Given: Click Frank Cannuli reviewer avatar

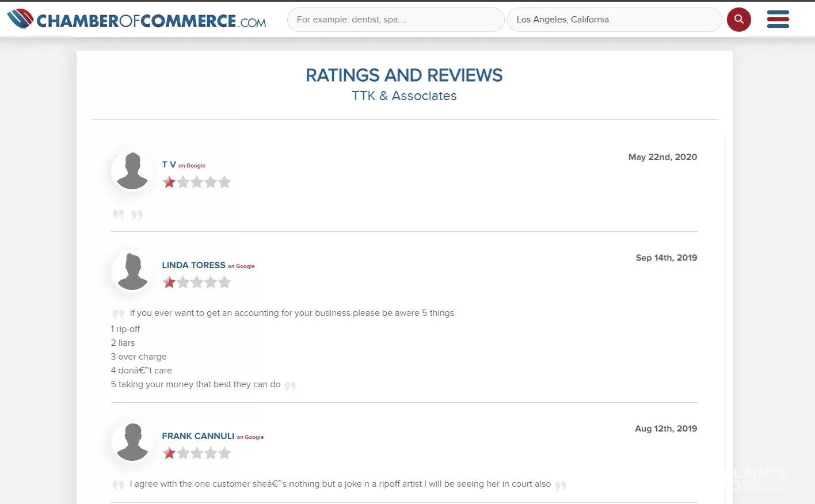Looking at the screenshot, I should tap(132, 442).
